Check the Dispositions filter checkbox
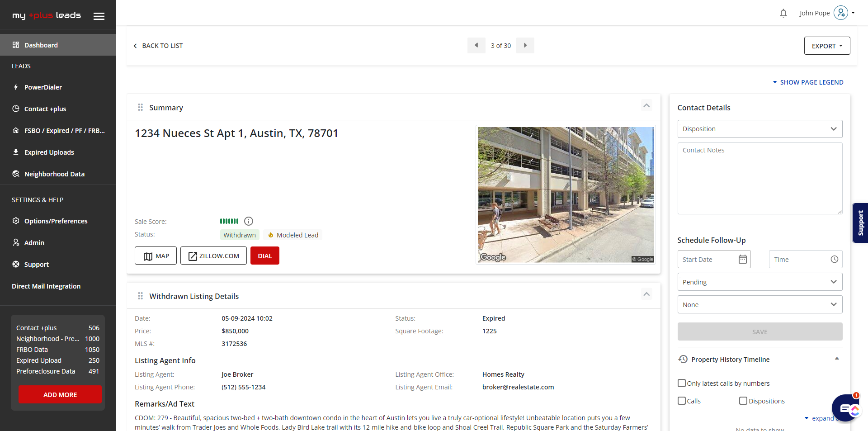 [x=743, y=401]
